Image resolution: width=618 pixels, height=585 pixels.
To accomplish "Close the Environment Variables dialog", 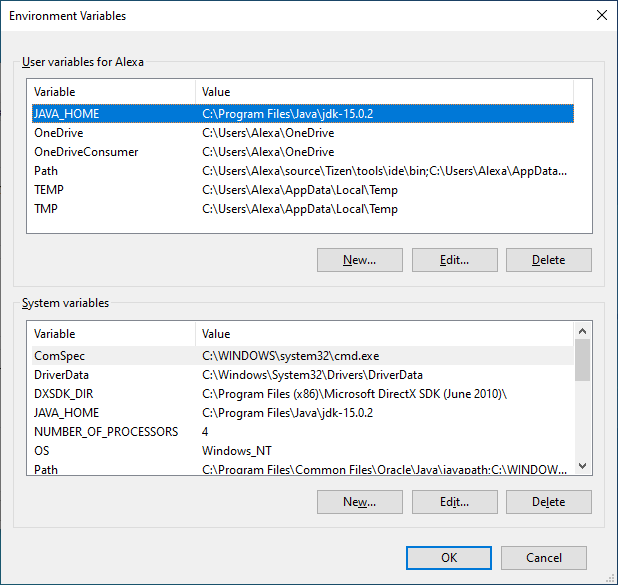I will click(601, 15).
